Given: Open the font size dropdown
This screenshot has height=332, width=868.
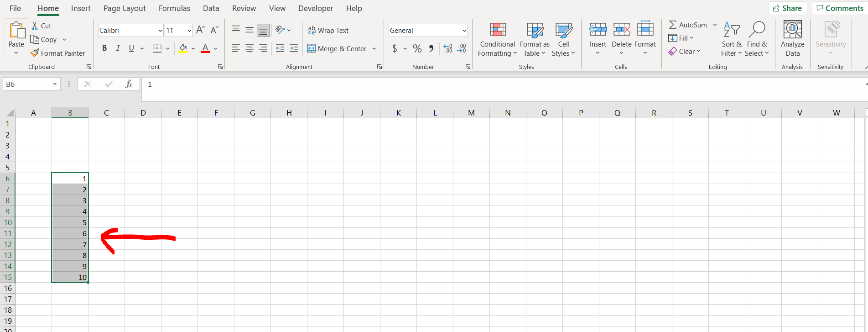Looking at the screenshot, I should coord(189,31).
